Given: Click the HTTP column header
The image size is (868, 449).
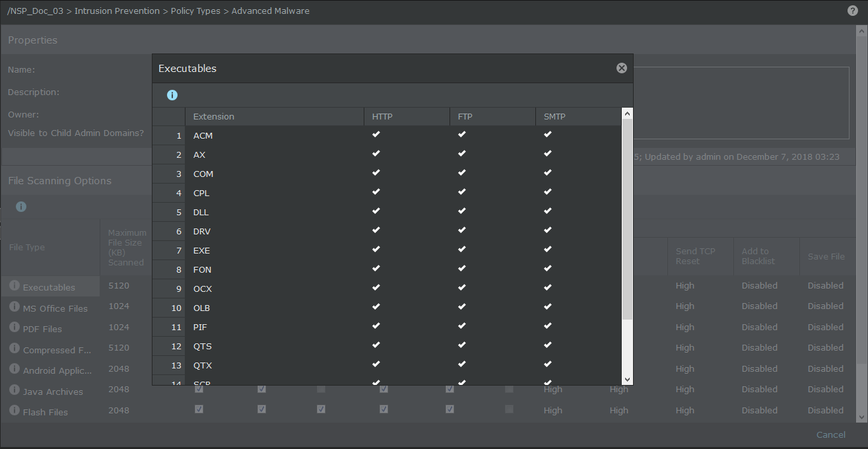Looking at the screenshot, I should point(407,116).
